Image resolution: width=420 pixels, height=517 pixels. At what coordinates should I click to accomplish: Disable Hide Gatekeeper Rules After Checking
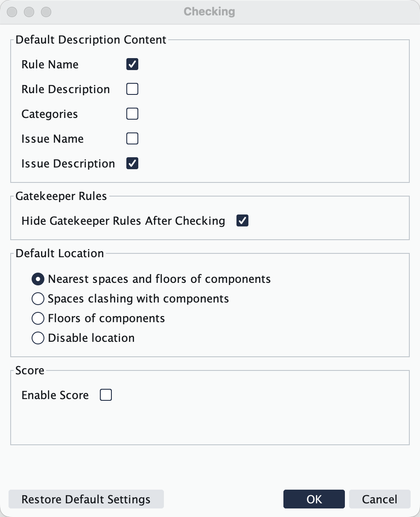click(x=242, y=220)
